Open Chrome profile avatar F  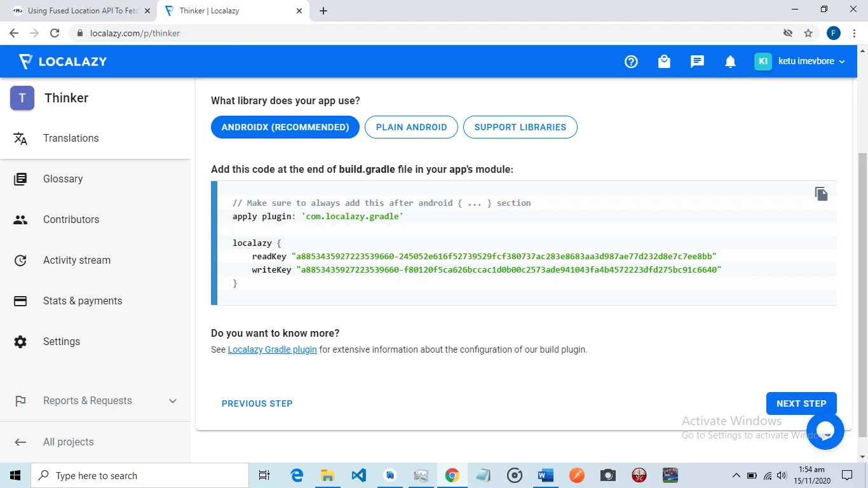tap(834, 33)
